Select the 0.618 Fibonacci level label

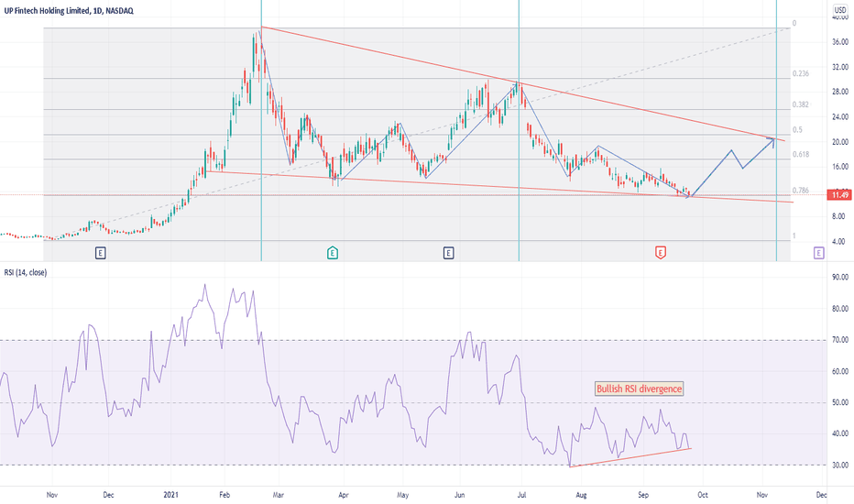pyautogui.click(x=801, y=154)
